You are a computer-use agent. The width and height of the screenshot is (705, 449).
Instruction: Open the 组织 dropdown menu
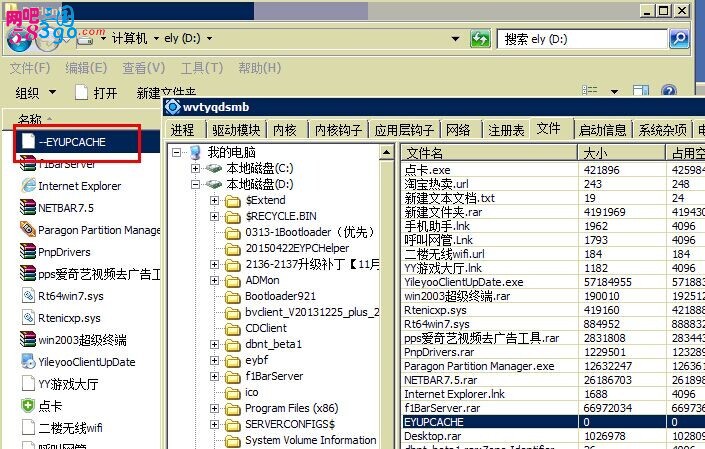click(x=36, y=93)
